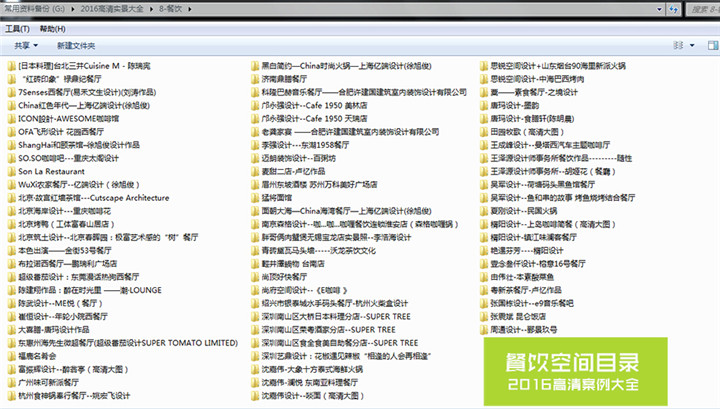Select folder name containing Cuisine M
The image size is (720, 409).
click(x=84, y=66)
